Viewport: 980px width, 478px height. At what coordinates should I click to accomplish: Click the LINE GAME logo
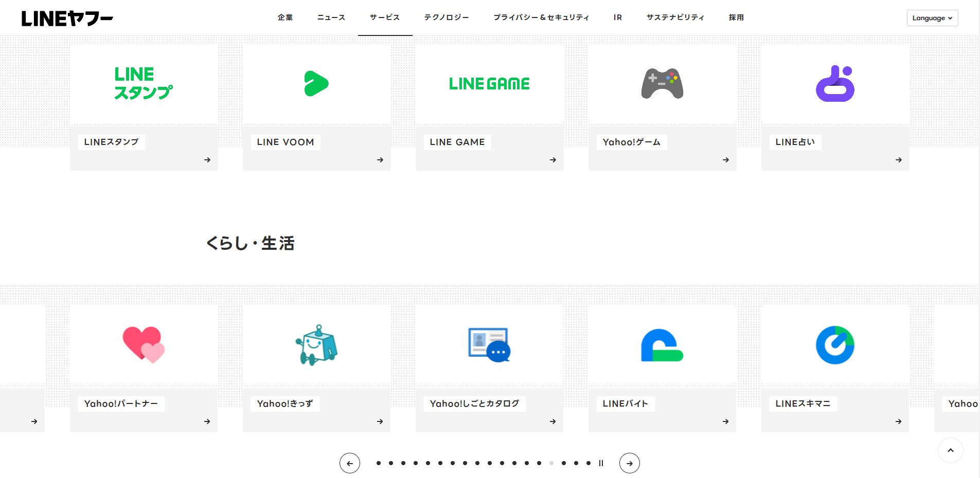pos(489,84)
